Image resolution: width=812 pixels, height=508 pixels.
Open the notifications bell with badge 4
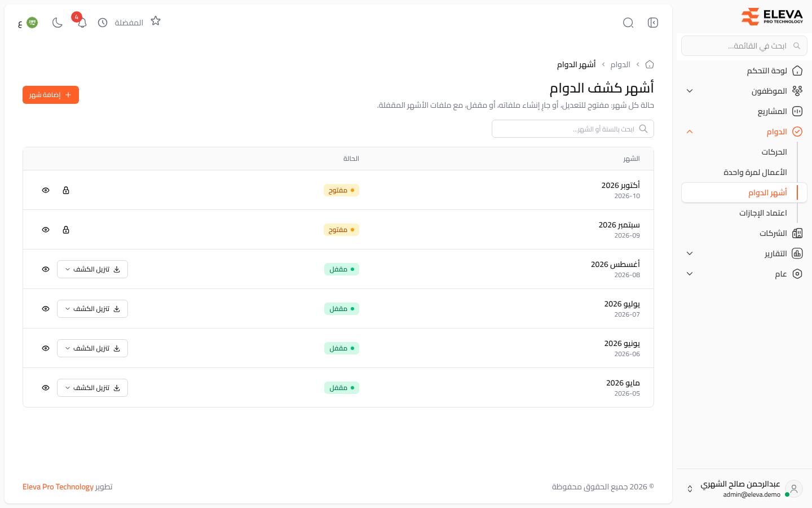82,23
